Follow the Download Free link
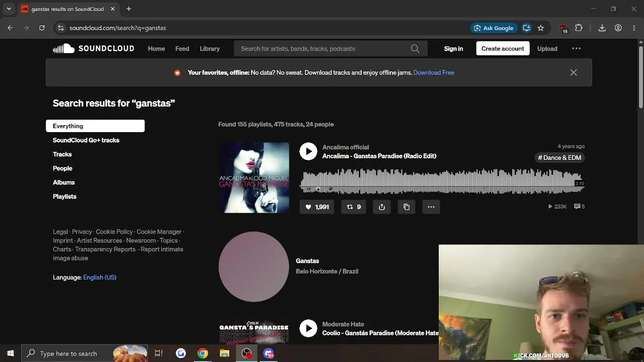The height and width of the screenshot is (362, 644). click(x=434, y=72)
